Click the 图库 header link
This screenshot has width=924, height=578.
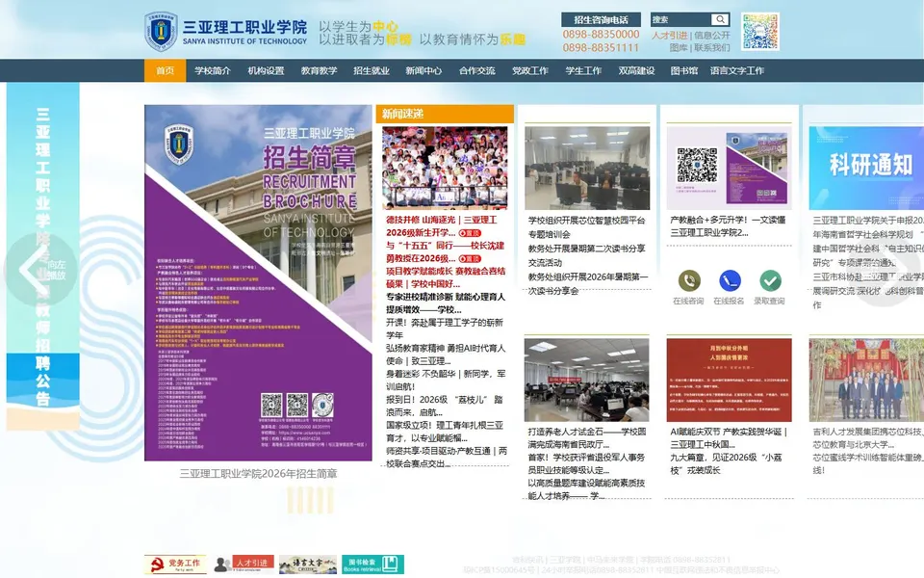point(679,48)
